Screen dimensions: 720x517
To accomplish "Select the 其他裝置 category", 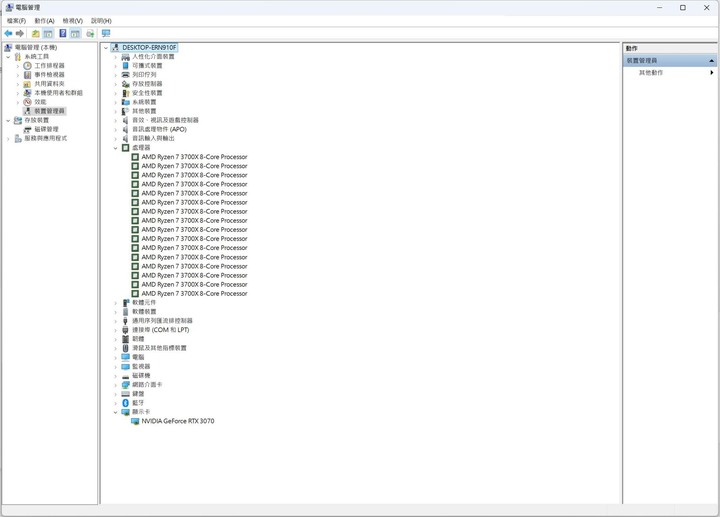I will click(x=144, y=112).
